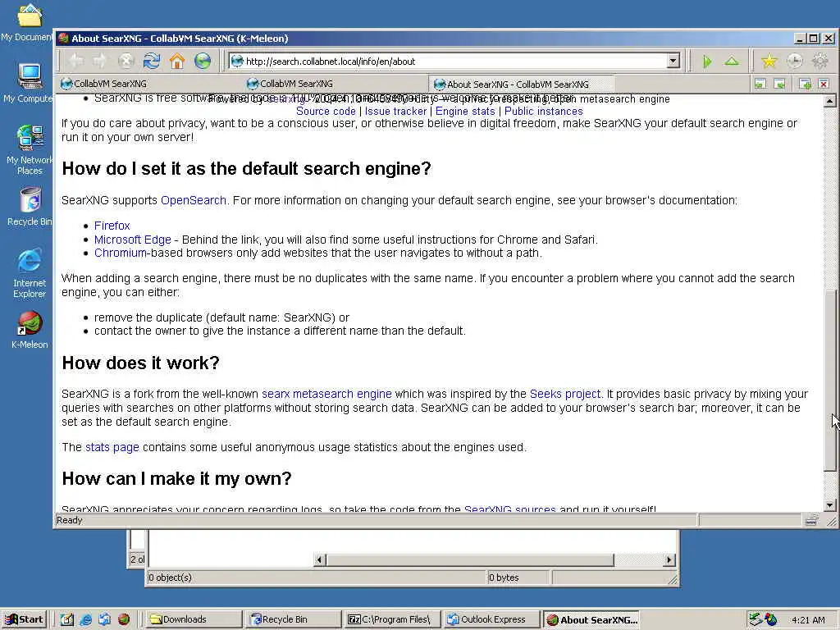Open Recycle Bin taskbar button
The image size is (840, 630).
pyautogui.click(x=294, y=619)
